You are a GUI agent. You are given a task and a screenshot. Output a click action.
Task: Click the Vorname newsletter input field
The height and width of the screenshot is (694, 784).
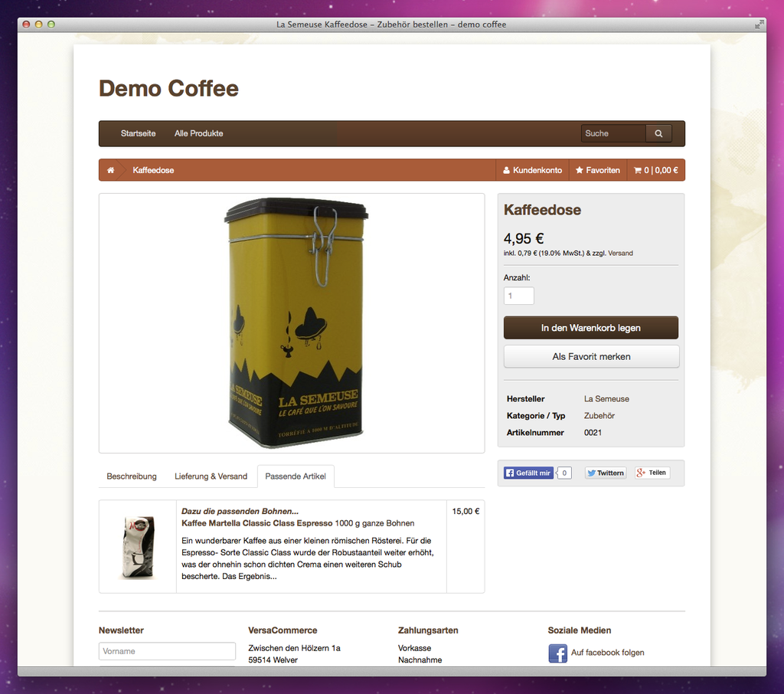(x=167, y=651)
